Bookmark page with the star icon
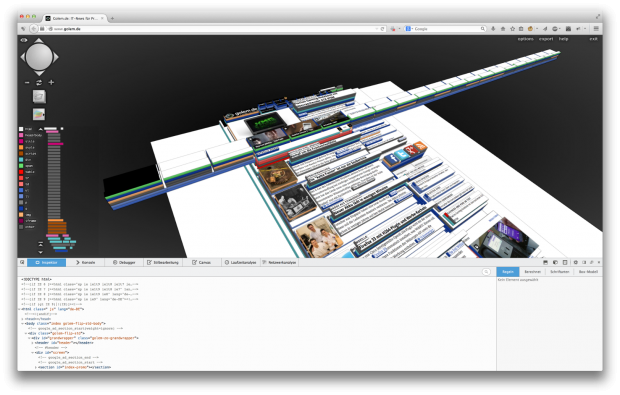 (x=512, y=28)
